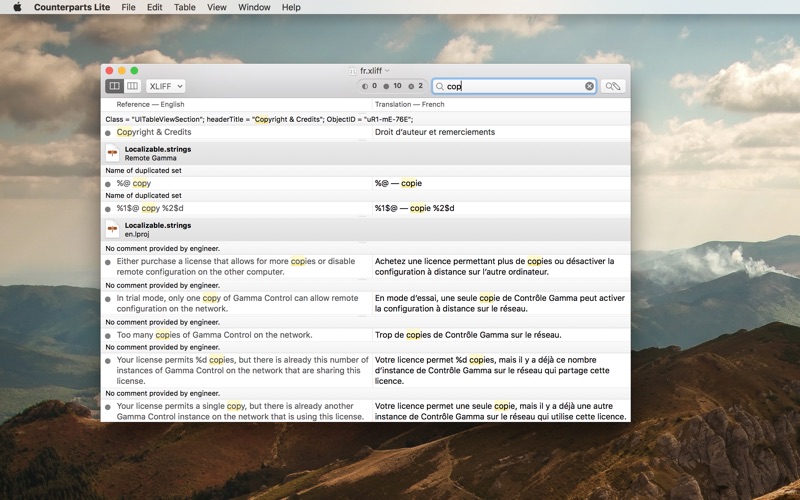The image size is (800, 500).
Task: Click the fr.xliff document proxy icon
Action: (x=353, y=71)
